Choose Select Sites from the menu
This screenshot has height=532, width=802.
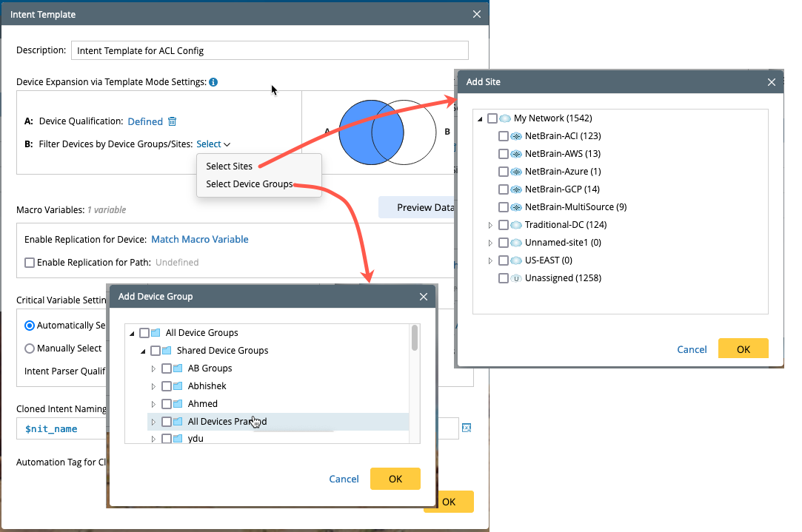pos(229,166)
